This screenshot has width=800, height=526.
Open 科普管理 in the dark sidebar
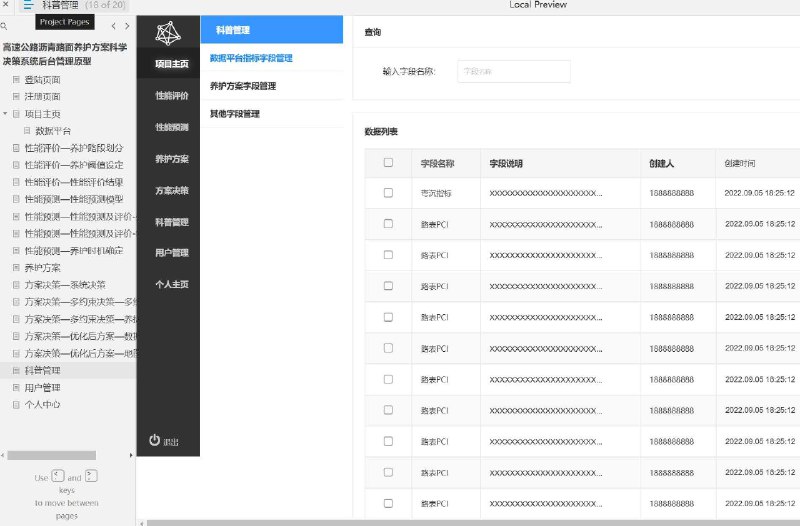pos(172,222)
